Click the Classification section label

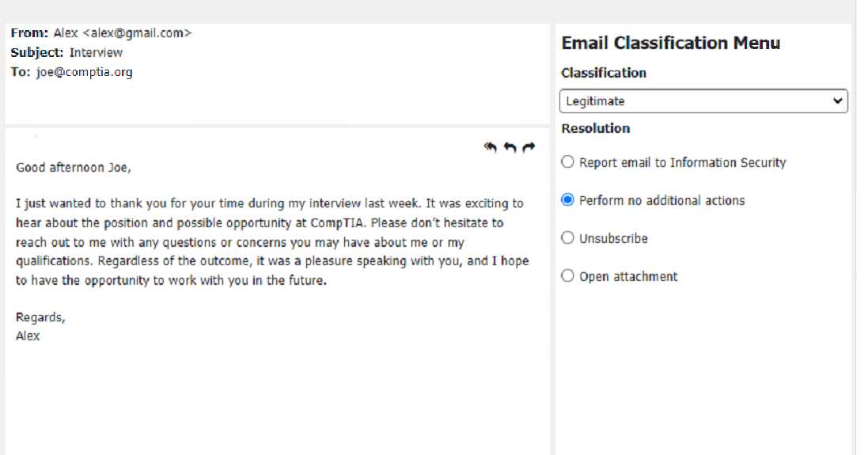click(604, 73)
